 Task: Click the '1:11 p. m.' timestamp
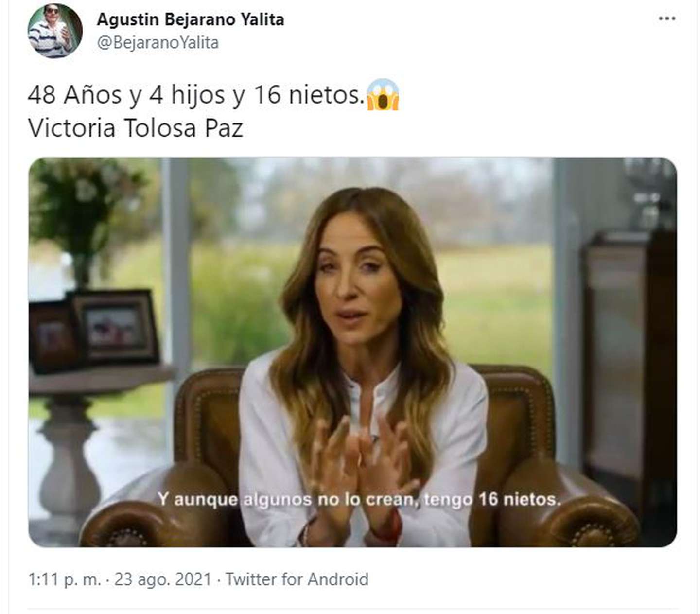coord(64,579)
